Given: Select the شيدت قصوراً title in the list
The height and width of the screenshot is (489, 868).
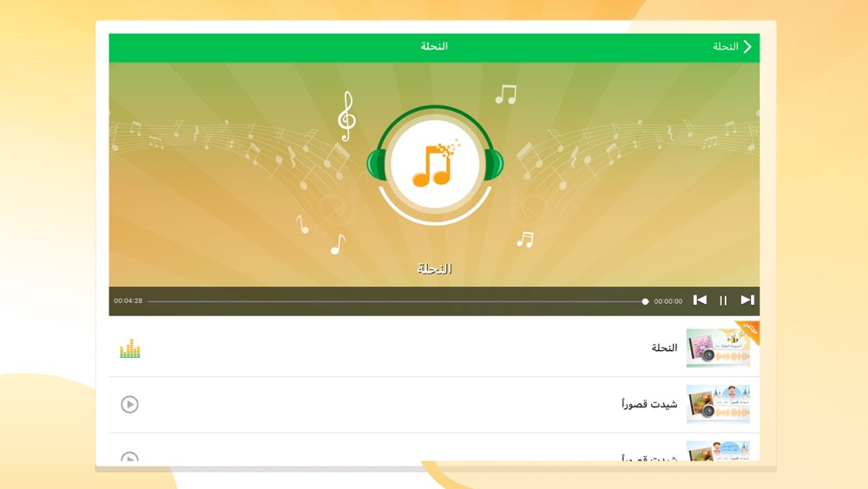Looking at the screenshot, I should (x=649, y=404).
